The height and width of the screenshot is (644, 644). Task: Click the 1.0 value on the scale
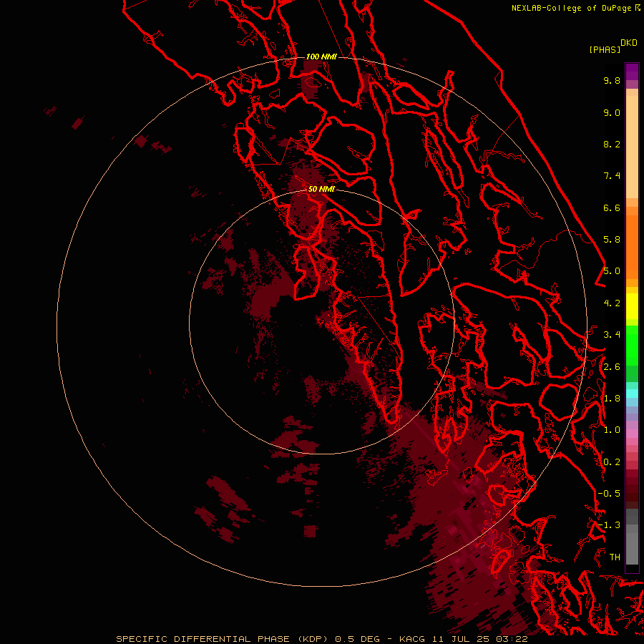612,430
